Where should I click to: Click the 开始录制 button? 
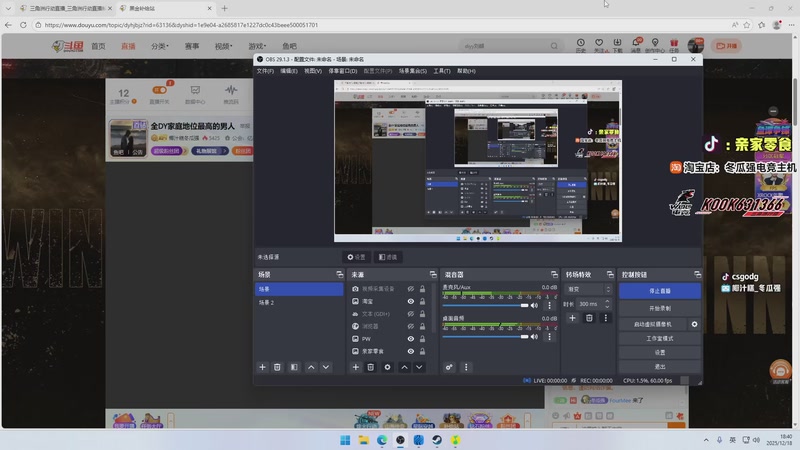point(660,308)
